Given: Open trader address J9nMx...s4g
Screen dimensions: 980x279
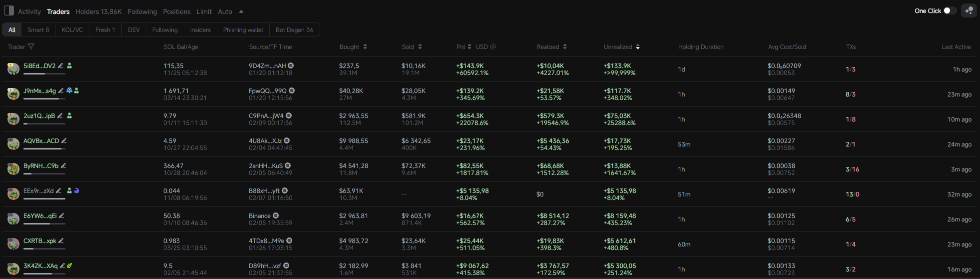Looking at the screenshot, I should tap(39, 90).
